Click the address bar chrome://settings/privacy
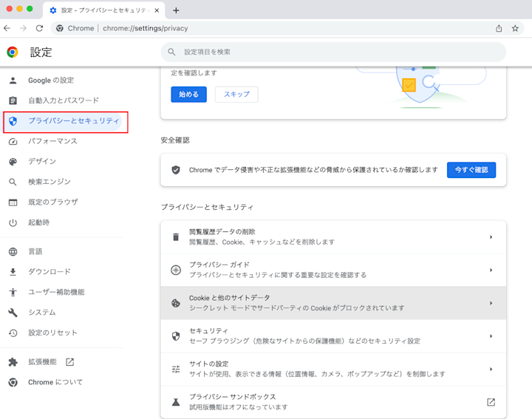 coord(146,28)
